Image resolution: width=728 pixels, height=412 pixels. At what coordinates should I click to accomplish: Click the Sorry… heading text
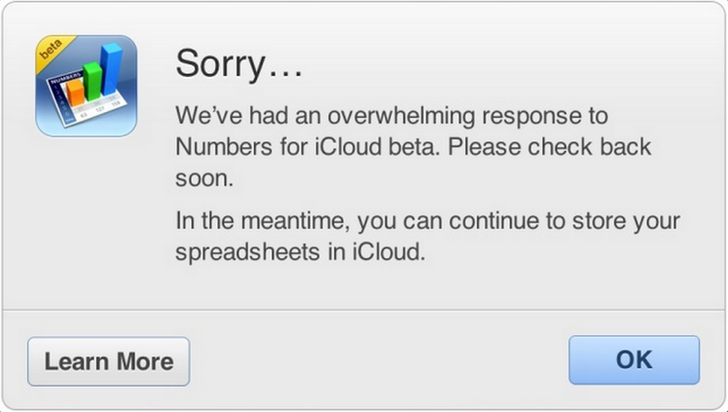coord(238,64)
